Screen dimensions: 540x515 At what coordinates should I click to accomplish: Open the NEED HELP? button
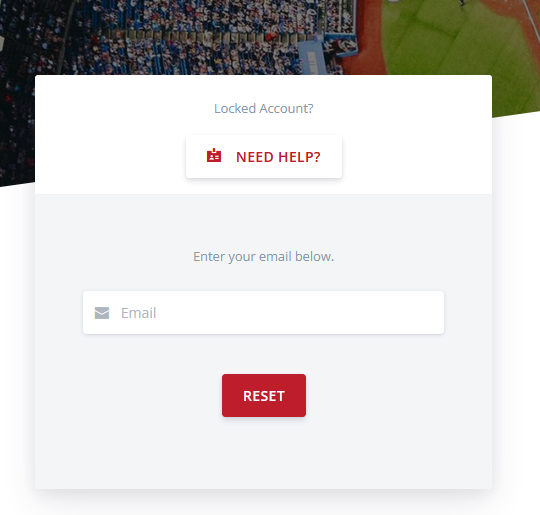[264, 156]
